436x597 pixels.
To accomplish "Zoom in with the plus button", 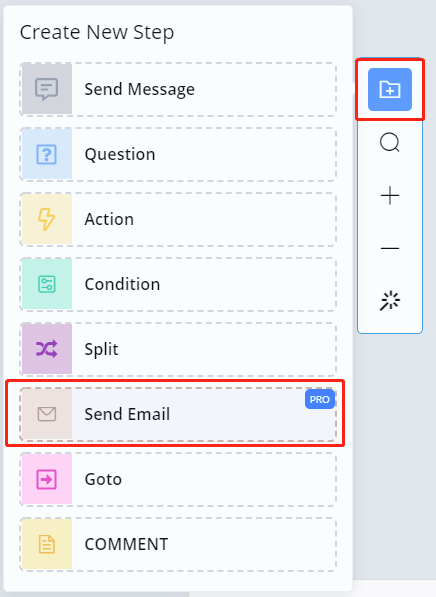I will (x=390, y=196).
